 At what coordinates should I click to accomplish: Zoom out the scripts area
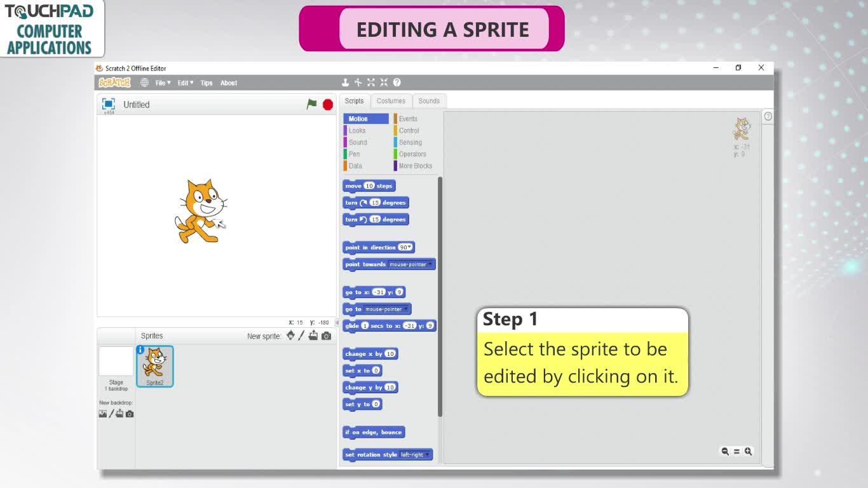[725, 451]
